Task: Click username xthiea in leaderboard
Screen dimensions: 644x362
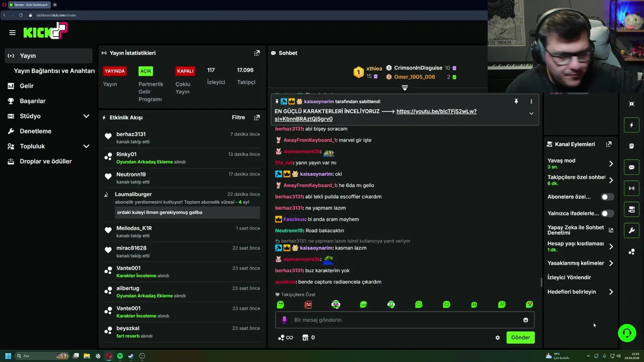Action: tap(374, 68)
